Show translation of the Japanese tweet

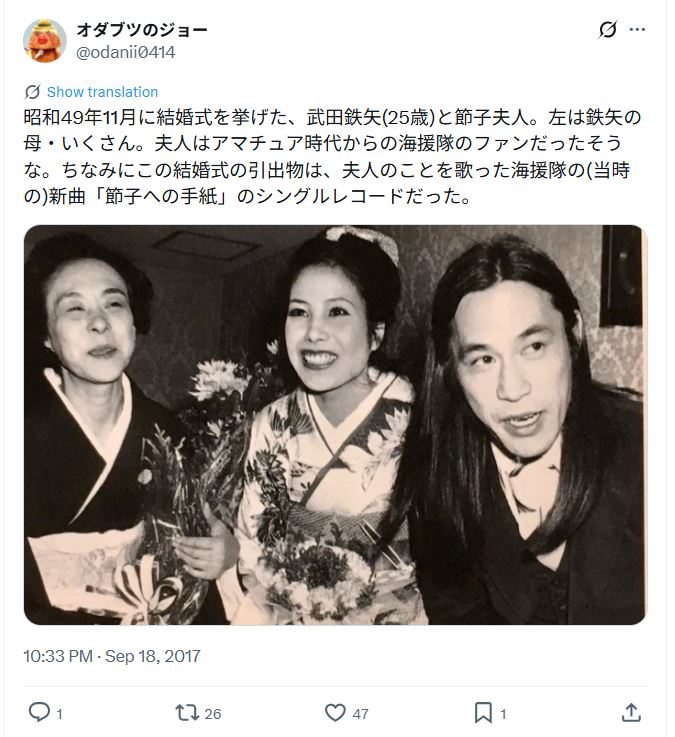coord(102,92)
